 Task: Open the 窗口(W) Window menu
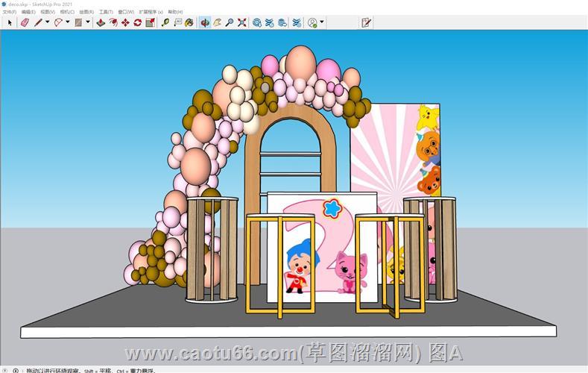[x=126, y=12]
